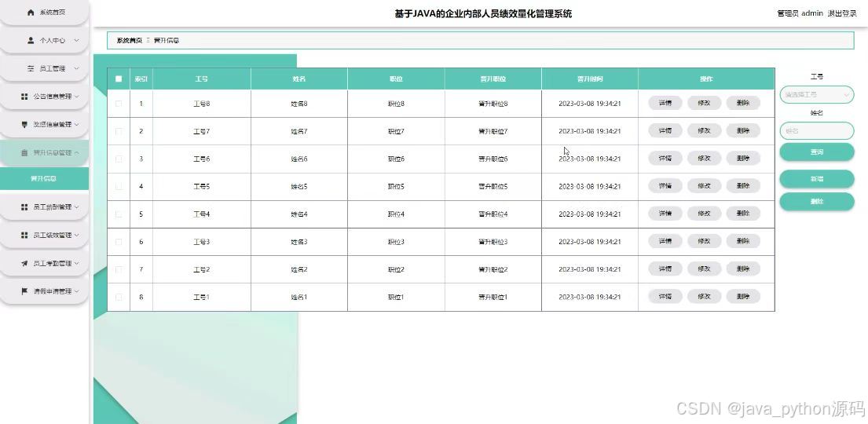Focus the 姓名 search input field
Screen dimensions: 868x424
point(816,131)
